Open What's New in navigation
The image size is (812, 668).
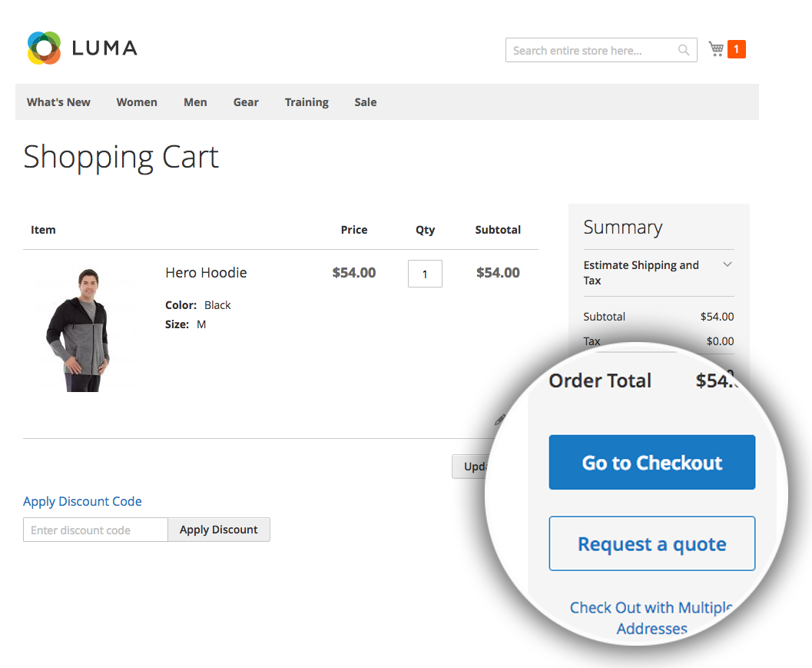[58, 102]
